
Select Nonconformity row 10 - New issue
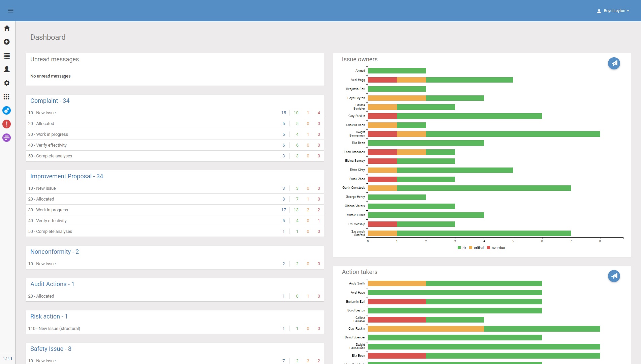175,264
